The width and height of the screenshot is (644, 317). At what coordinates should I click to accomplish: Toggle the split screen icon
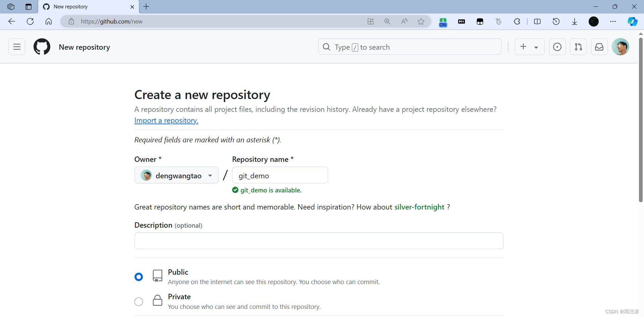tap(537, 21)
